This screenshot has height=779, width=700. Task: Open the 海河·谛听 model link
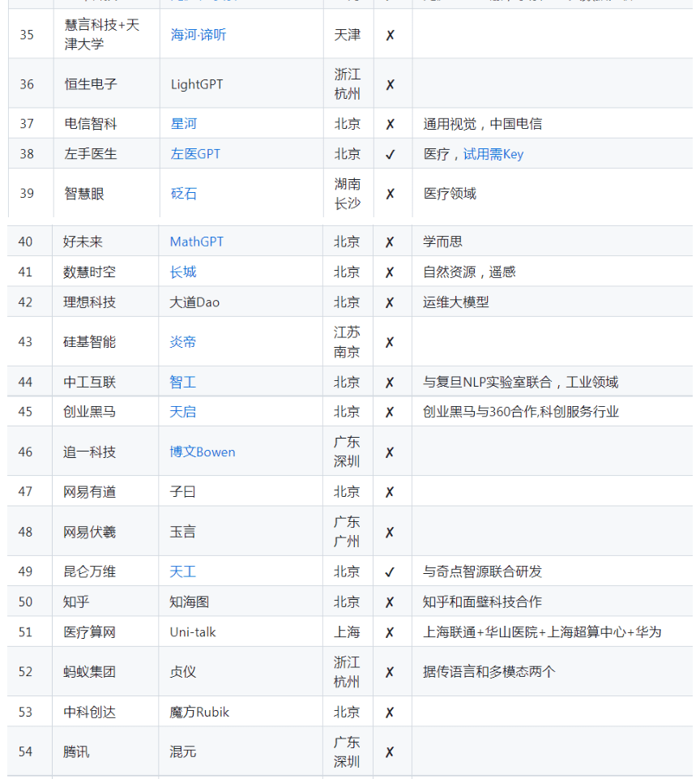pos(198,35)
